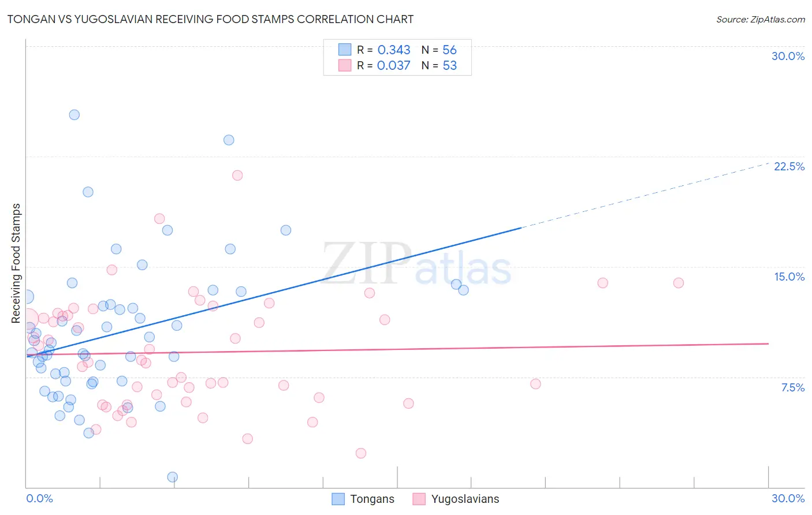This screenshot has height=515, width=812.
Task: Click the 22.5% y-axis label
Action: pos(789,166)
